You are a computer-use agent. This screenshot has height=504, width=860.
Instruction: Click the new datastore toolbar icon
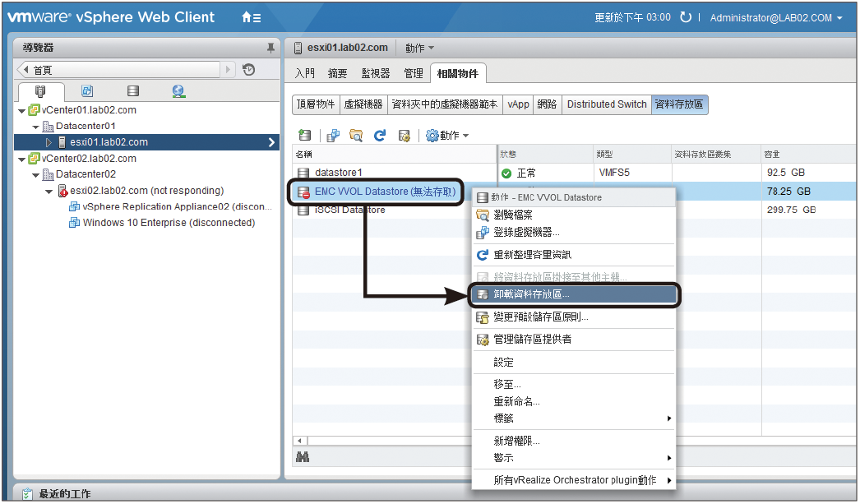(x=304, y=136)
